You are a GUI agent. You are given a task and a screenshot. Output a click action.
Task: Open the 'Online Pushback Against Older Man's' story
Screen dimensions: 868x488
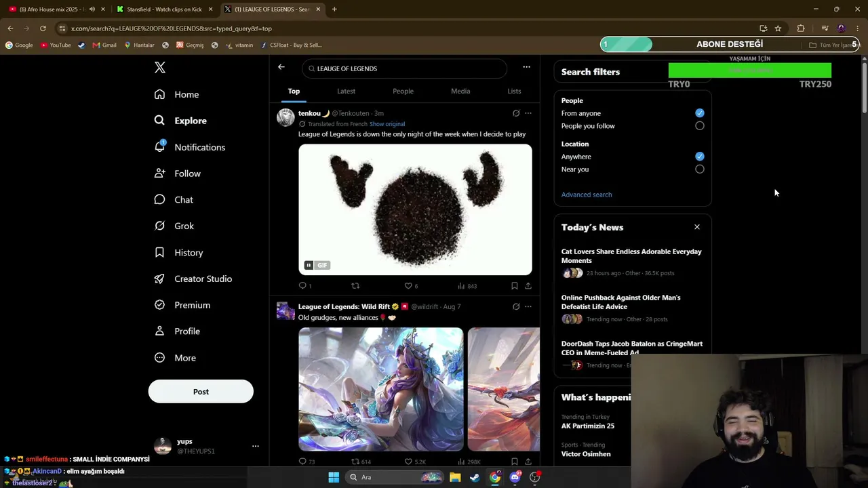point(620,302)
